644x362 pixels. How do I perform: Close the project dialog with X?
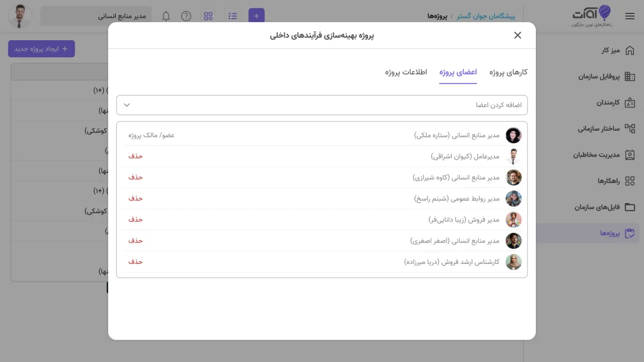click(x=518, y=35)
